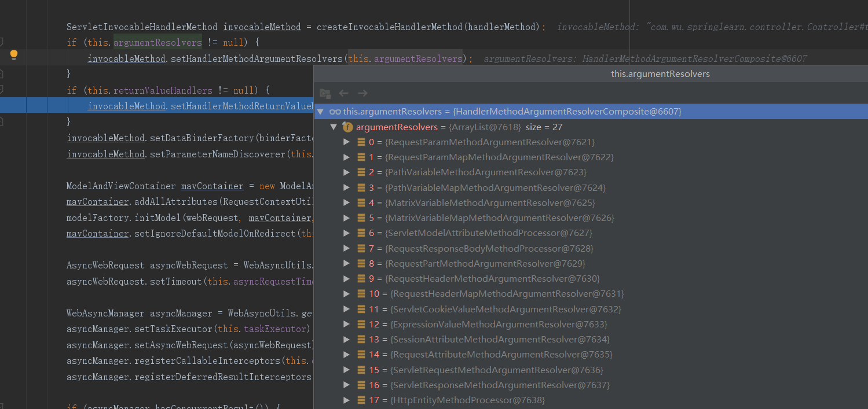Expand element 17 HttpEntityMethodProcessor
The image size is (868, 409).
346,400
